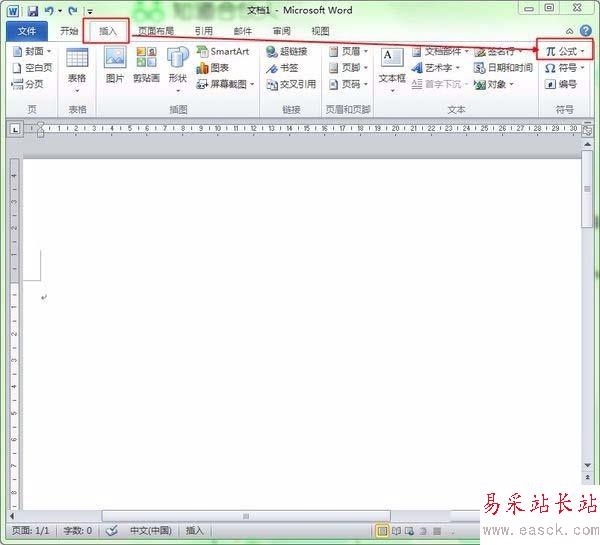Open the 文件 (File) tab
Viewport: 600px width, 545px height.
(x=27, y=31)
